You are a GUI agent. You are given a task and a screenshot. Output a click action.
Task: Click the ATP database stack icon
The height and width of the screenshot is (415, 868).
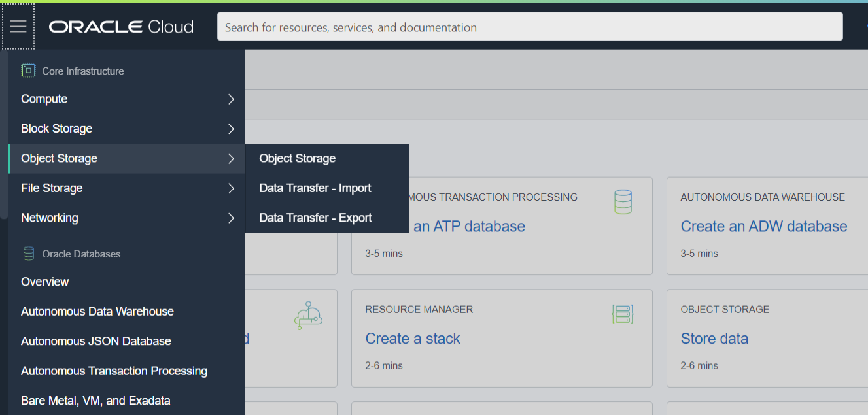[x=623, y=202]
